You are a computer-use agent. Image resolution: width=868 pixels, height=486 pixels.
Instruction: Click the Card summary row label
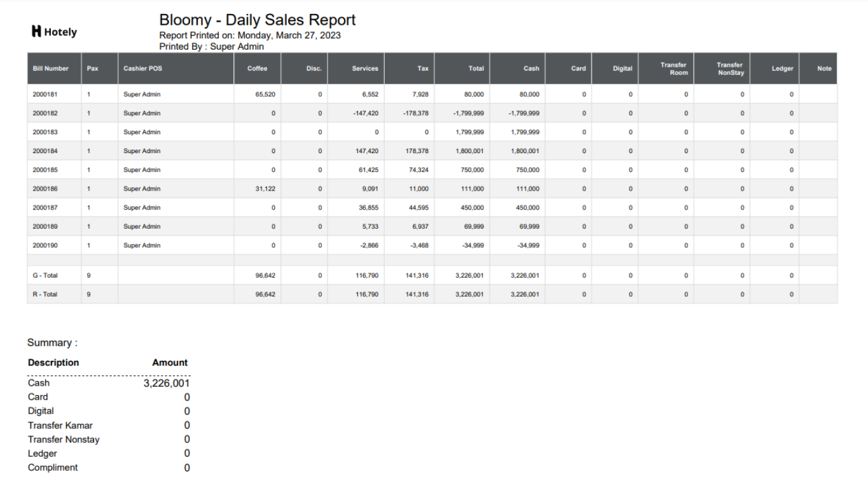tap(38, 397)
